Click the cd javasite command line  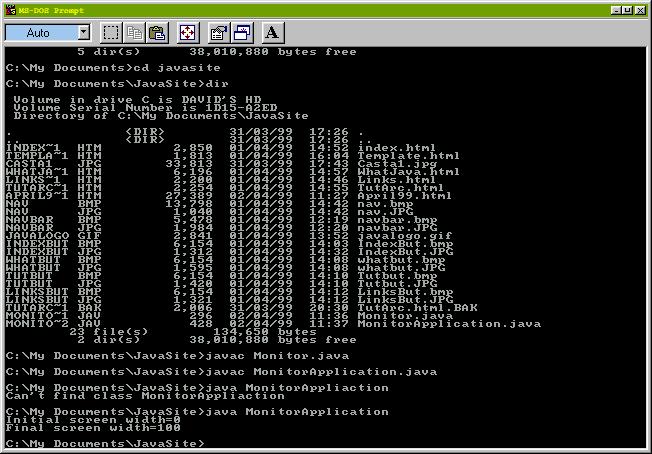(113, 67)
